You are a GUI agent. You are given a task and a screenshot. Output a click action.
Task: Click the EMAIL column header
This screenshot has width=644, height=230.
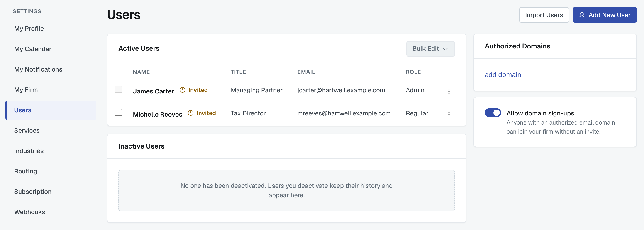[x=306, y=72]
